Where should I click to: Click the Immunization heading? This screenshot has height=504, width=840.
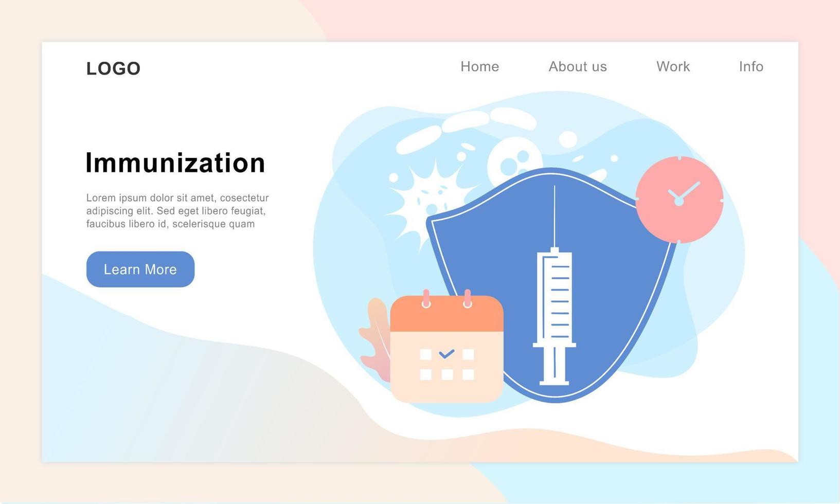pyautogui.click(x=175, y=163)
